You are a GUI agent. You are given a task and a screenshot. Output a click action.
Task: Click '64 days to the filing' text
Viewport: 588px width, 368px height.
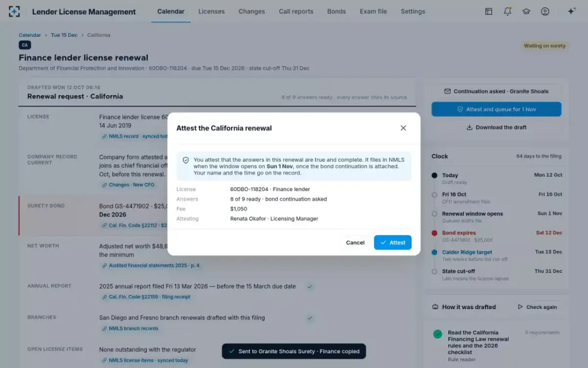539,157
